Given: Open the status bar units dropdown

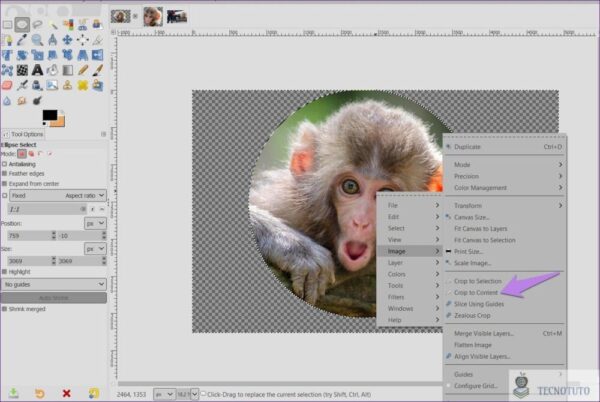Looking at the screenshot, I should click(164, 394).
